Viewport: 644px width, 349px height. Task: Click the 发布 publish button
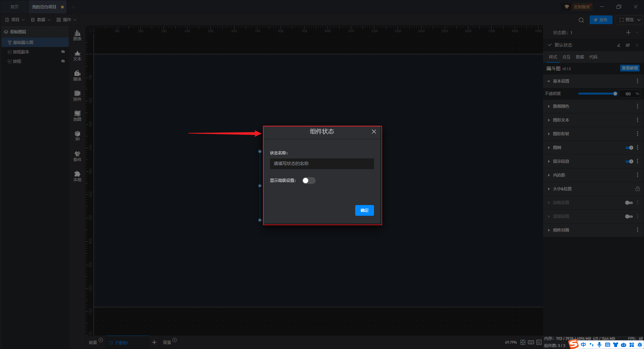[x=601, y=20]
